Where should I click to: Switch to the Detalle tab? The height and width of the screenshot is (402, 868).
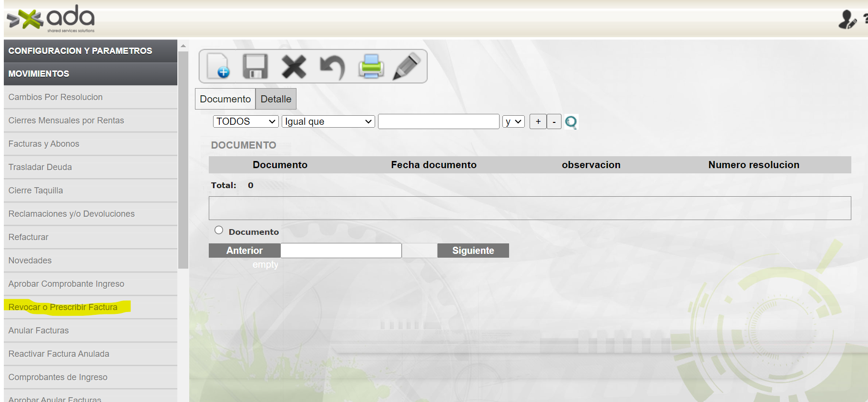click(276, 99)
